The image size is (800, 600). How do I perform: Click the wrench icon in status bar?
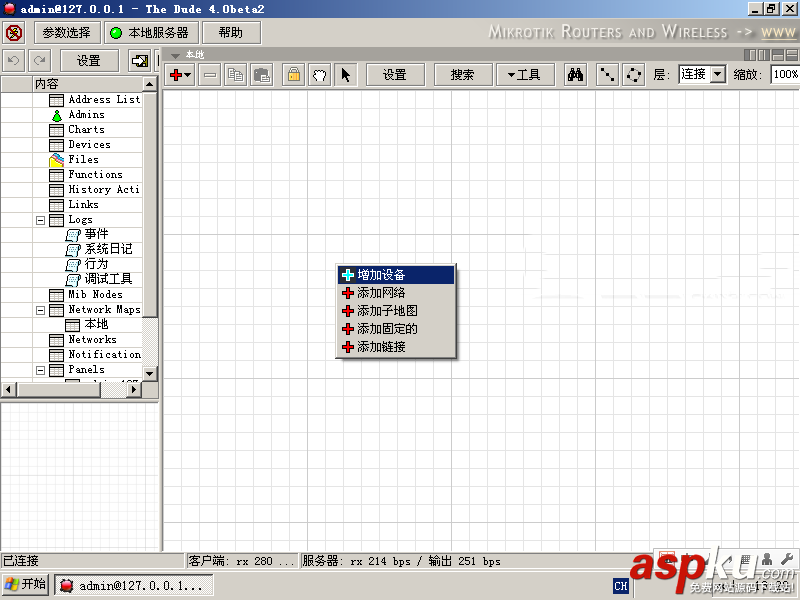coord(786,559)
